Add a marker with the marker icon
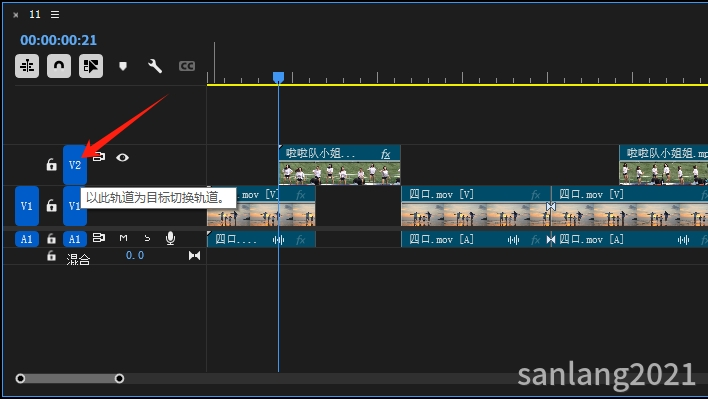 coord(123,66)
